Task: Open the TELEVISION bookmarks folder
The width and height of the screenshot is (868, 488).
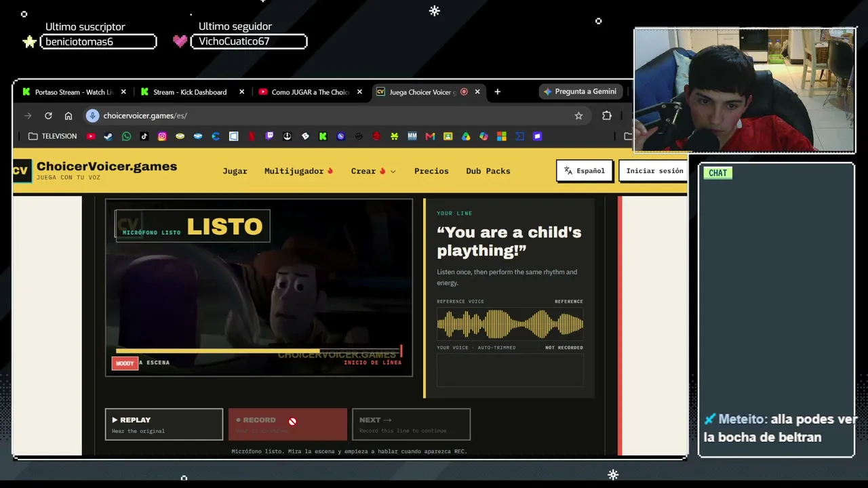Action: tap(52, 136)
